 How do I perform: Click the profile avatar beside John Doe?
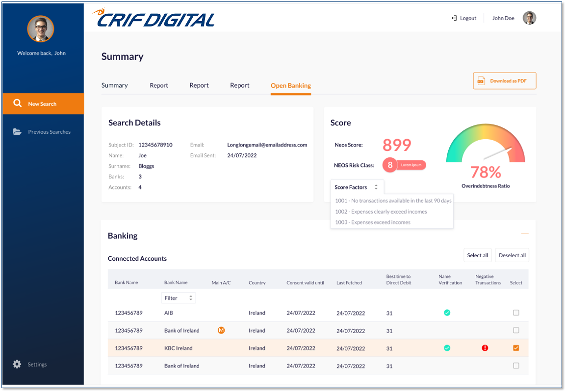click(x=530, y=18)
